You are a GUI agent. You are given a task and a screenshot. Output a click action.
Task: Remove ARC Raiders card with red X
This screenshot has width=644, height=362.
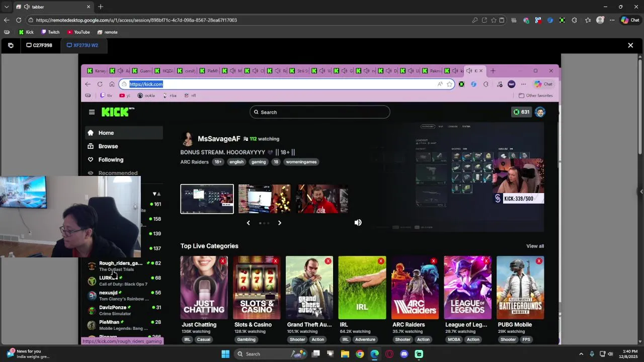433,261
